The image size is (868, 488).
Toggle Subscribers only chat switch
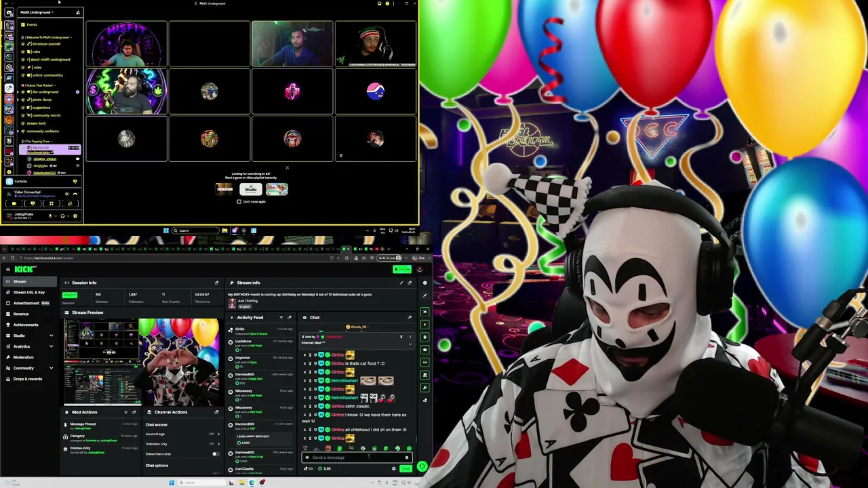click(x=215, y=453)
